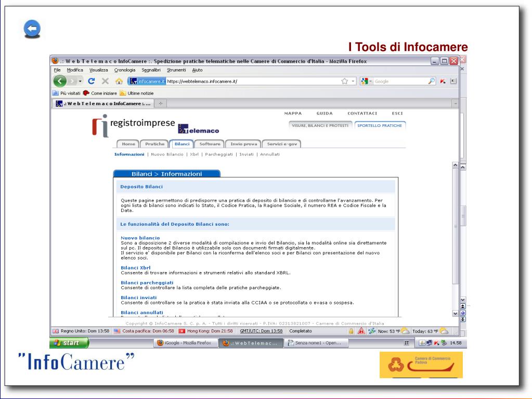Click the ESCI logout link
This screenshot has height=399, width=532.
tap(397, 113)
